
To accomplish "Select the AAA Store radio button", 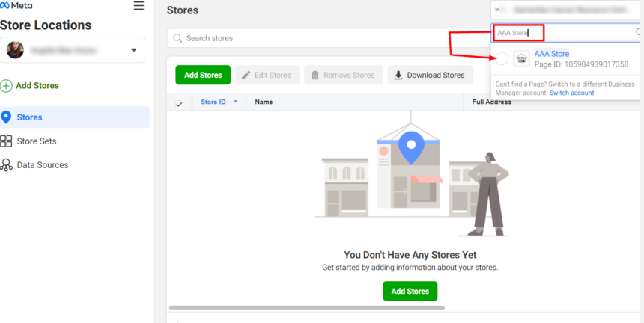I will [x=502, y=58].
